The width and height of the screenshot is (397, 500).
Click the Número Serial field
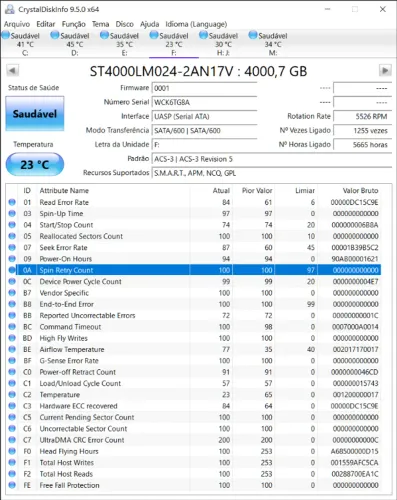coord(204,102)
